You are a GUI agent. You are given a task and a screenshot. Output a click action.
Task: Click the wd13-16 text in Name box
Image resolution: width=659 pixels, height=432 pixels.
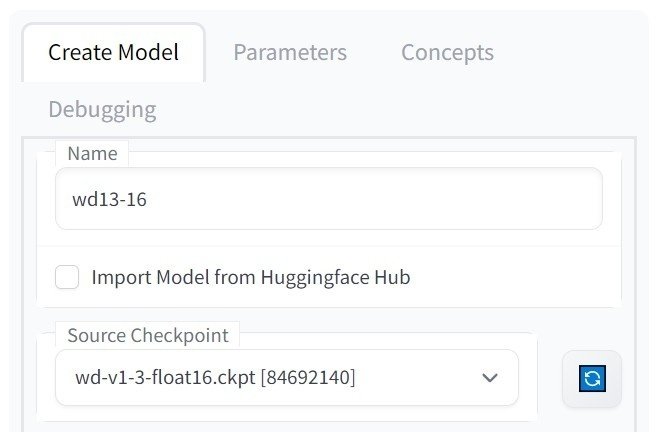pyautogui.click(x=109, y=199)
